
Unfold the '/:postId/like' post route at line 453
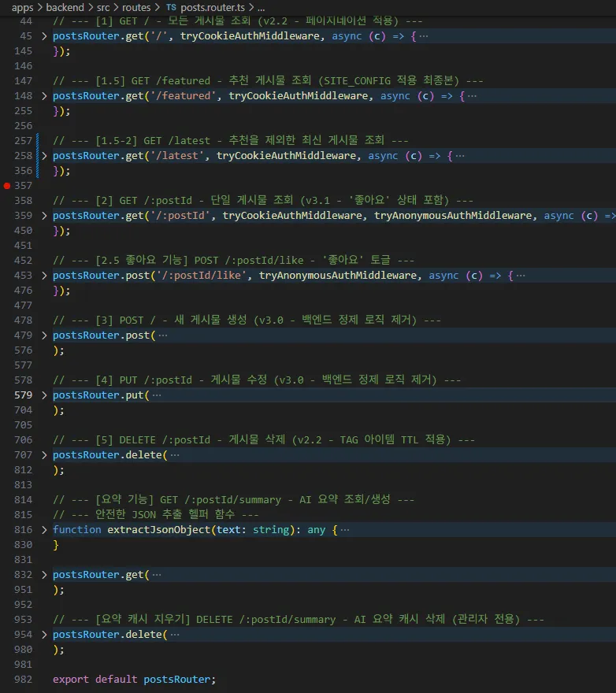pyautogui.click(x=44, y=276)
